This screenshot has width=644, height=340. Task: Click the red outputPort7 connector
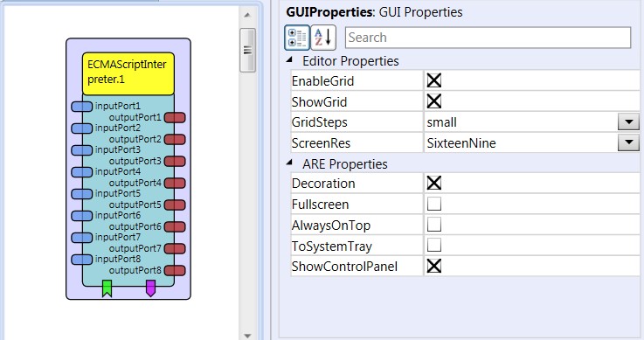click(175, 248)
